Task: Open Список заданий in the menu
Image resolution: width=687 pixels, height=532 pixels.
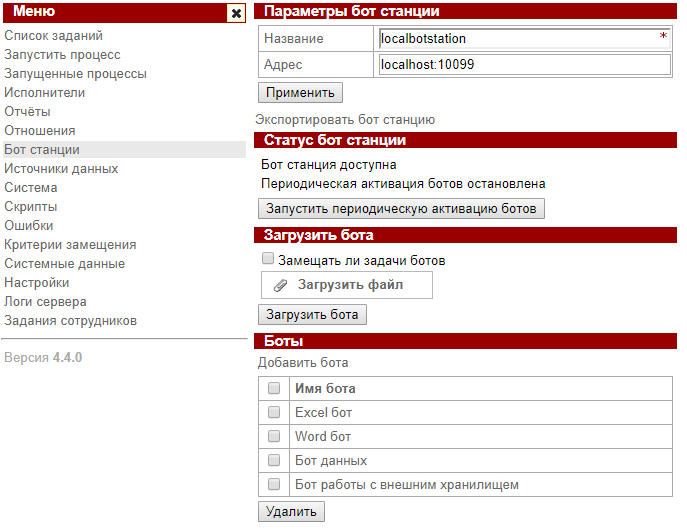Action: pyautogui.click(x=53, y=35)
